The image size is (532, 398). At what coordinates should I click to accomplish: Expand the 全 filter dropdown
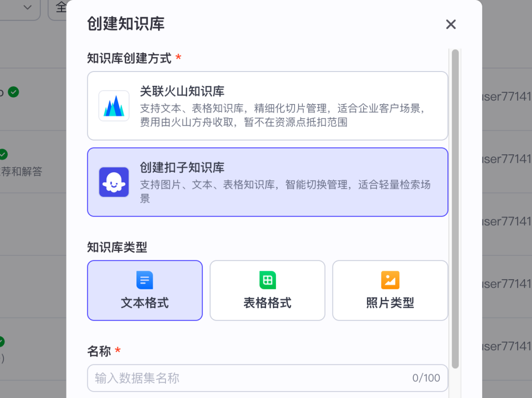coord(58,7)
